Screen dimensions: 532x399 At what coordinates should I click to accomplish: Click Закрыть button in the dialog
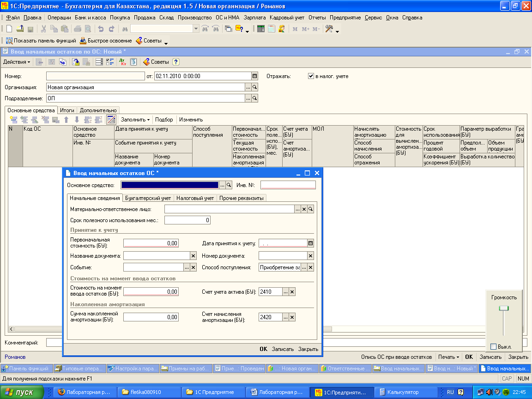(308, 349)
